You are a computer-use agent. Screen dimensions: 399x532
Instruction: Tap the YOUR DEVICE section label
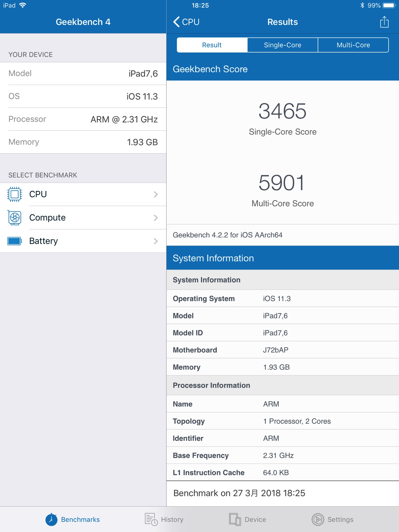coord(31,55)
